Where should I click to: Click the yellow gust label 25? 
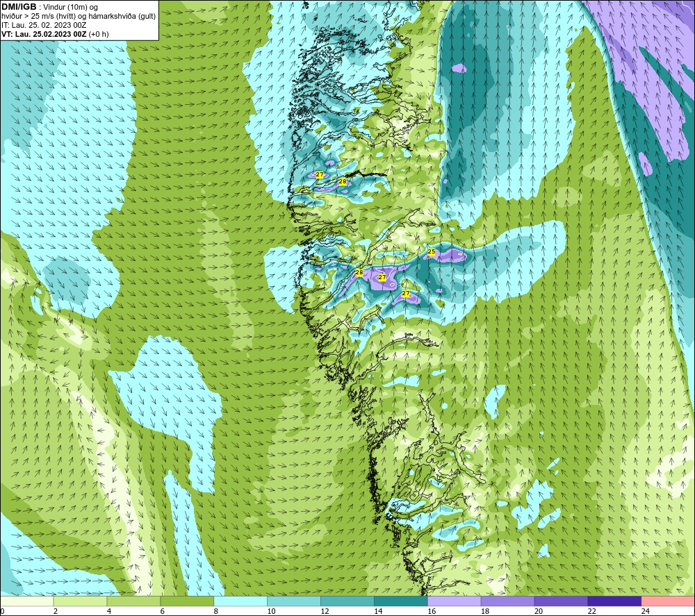pos(432,252)
